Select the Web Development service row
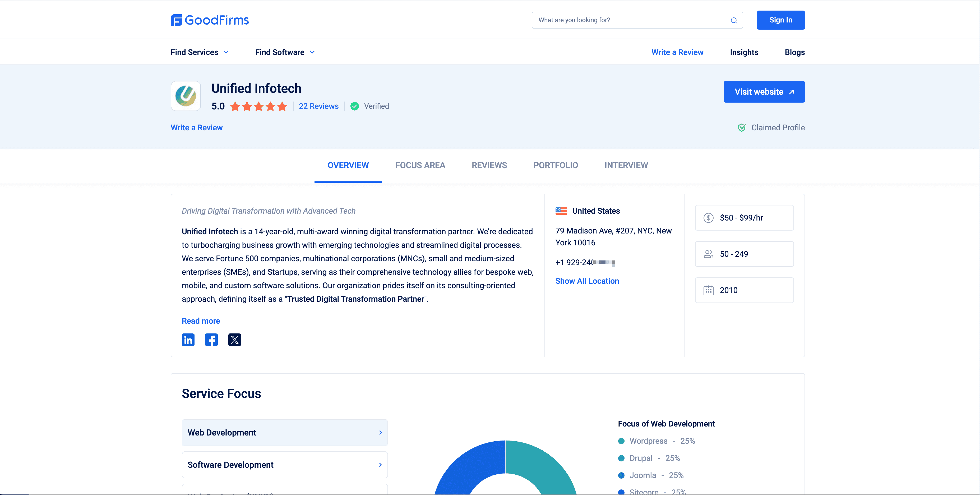This screenshot has height=495, width=980. (x=285, y=433)
